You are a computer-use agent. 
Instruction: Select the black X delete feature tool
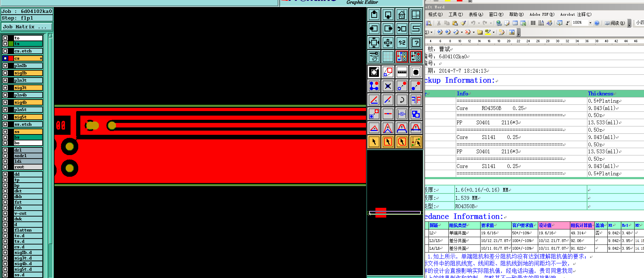388,86
